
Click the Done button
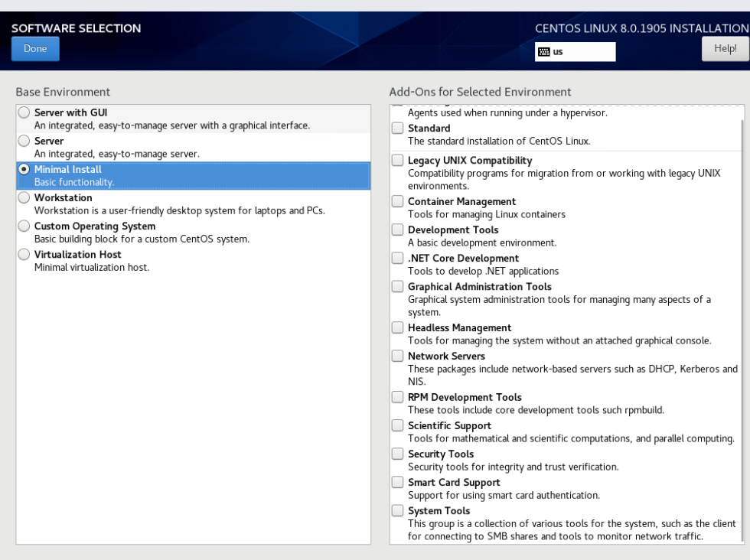(35, 49)
